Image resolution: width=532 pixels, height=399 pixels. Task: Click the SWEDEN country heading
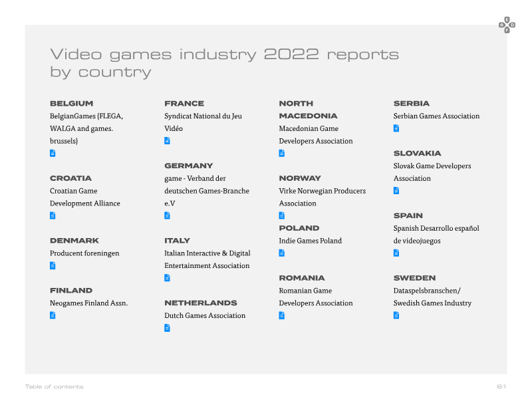coord(414,278)
